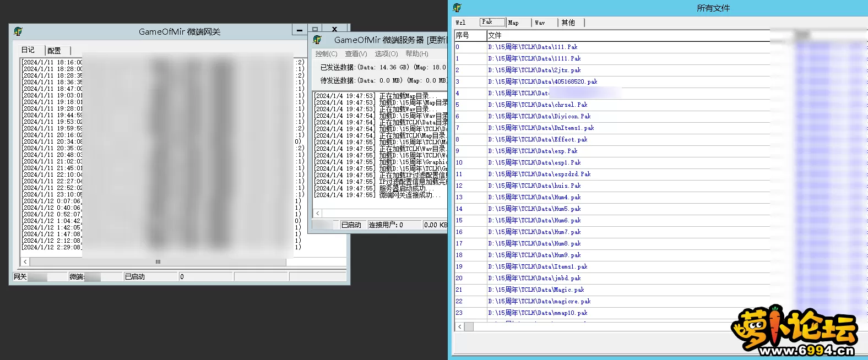Click sequence number 4 in 所有文件 list

[457, 93]
